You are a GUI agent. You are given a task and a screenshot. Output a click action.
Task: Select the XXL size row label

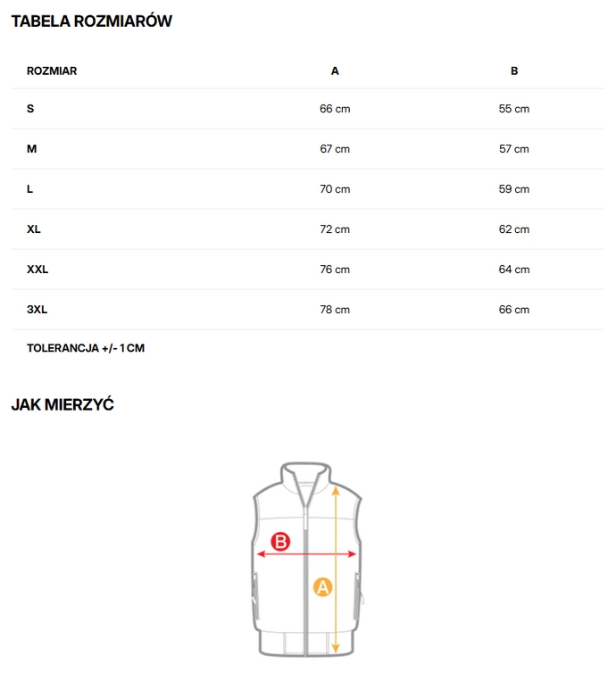(37, 270)
